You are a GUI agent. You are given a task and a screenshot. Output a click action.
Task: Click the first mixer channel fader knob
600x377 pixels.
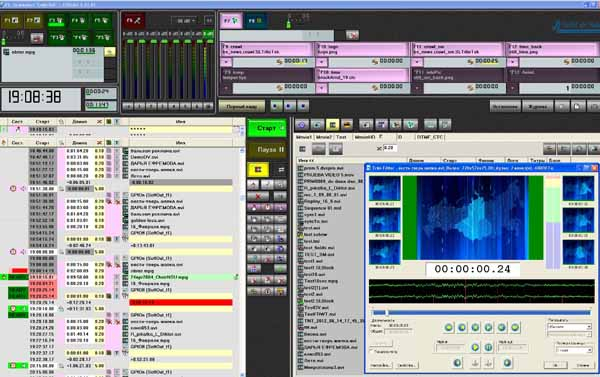tap(130, 42)
